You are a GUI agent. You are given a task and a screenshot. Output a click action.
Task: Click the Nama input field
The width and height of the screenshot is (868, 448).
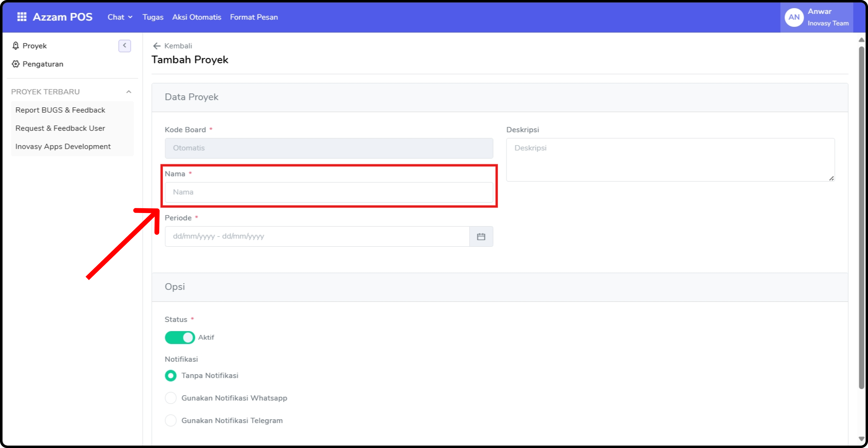tap(329, 192)
